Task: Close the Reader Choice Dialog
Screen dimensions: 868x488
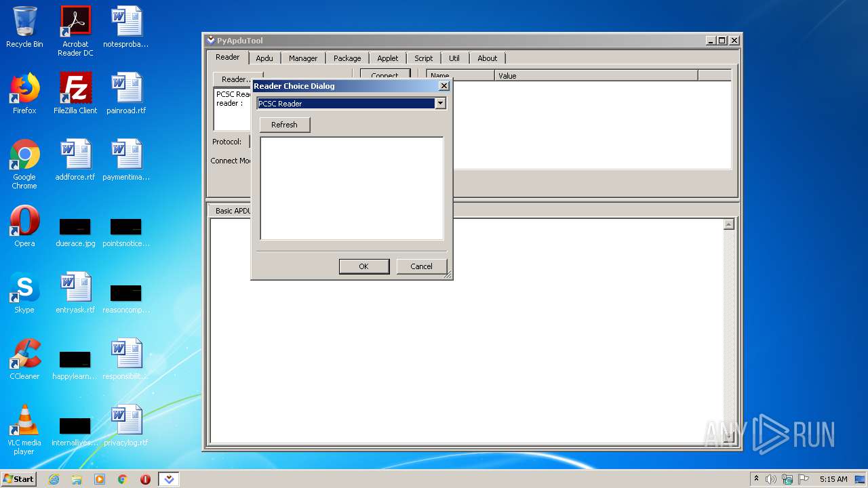Action: pyautogui.click(x=444, y=86)
